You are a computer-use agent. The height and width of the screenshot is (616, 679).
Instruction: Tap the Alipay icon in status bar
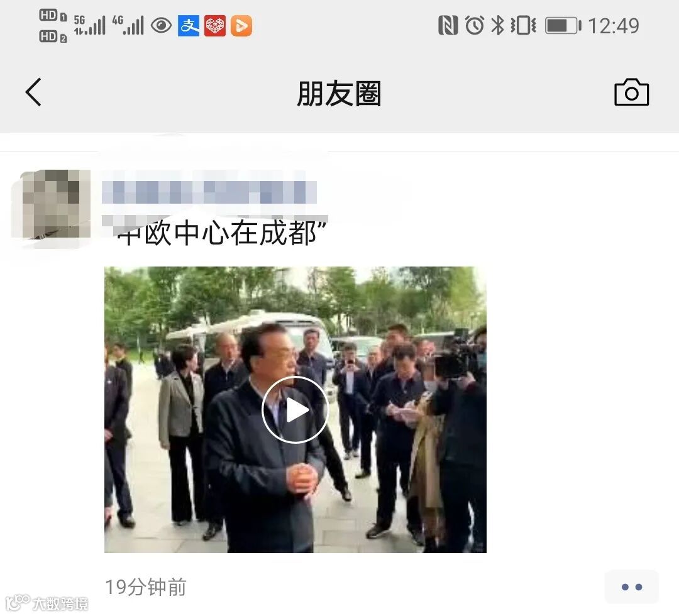coord(189,26)
